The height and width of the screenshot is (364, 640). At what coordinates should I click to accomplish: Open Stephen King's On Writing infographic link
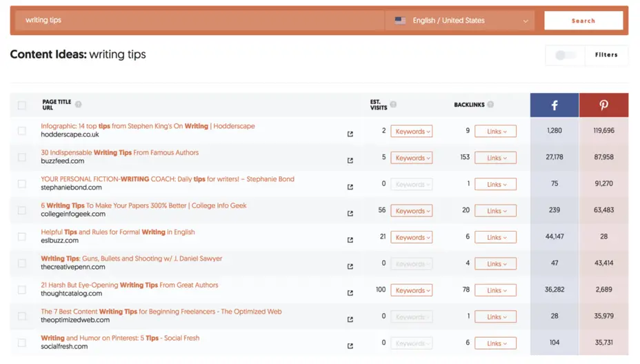pyautogui.click(x=148, y=126)
